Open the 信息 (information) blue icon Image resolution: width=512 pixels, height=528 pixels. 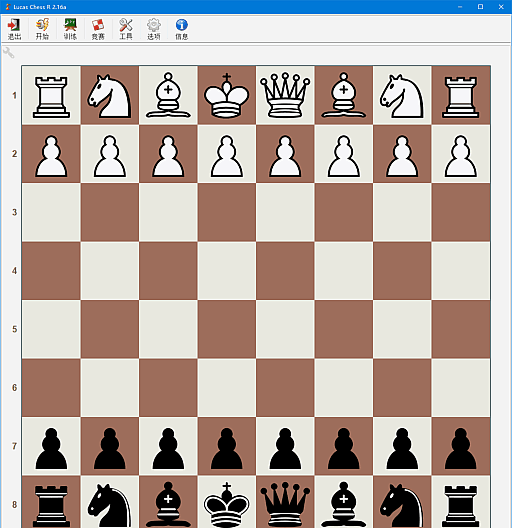pos(182,25)
